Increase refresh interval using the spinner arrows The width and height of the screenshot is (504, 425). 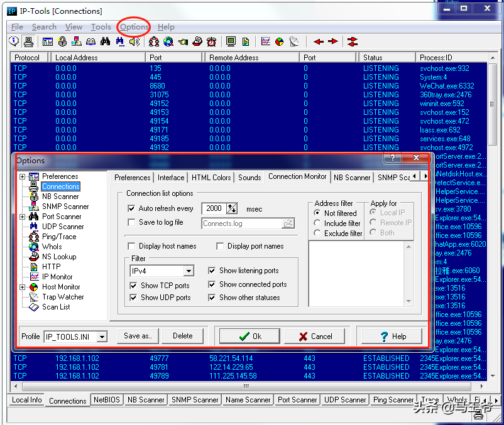[231, 208]
